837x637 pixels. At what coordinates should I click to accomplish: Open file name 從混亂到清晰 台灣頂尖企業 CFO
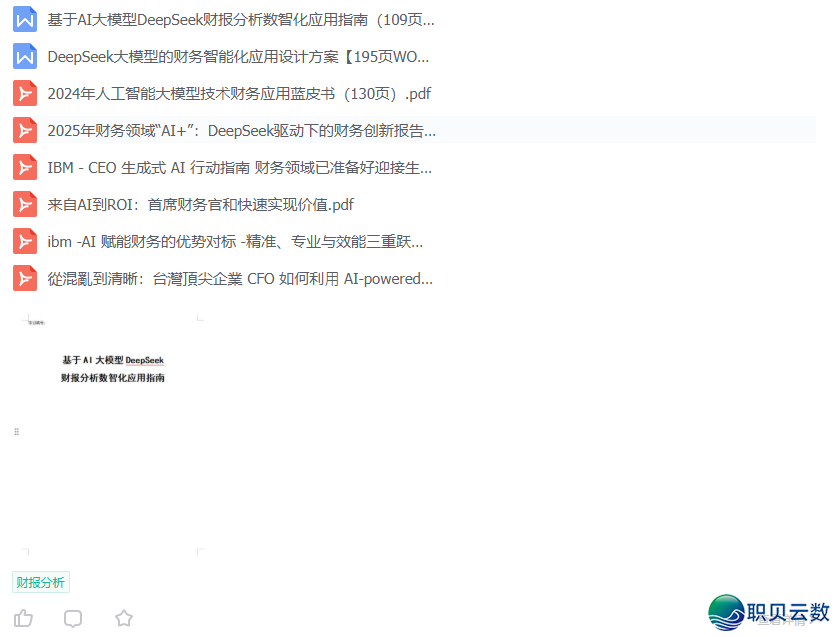coord(240,279)
